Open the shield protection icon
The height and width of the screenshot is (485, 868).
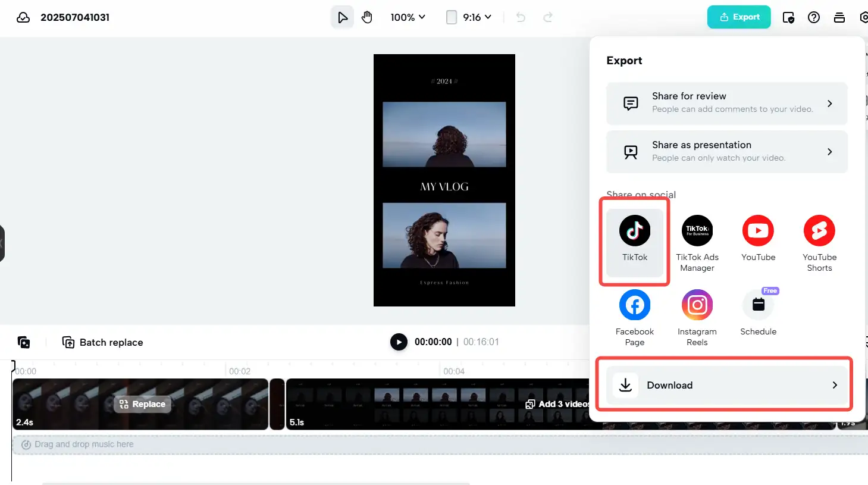tap(788, 17)
